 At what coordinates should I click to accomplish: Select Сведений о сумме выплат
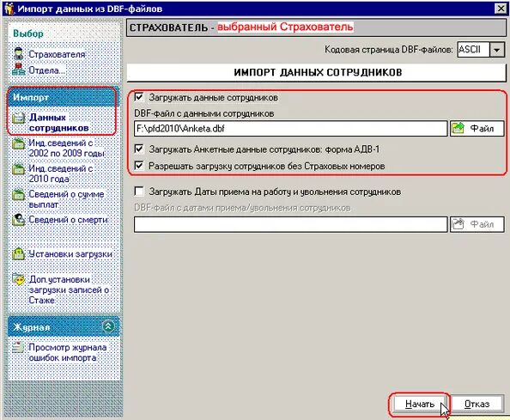click(66, 199)
